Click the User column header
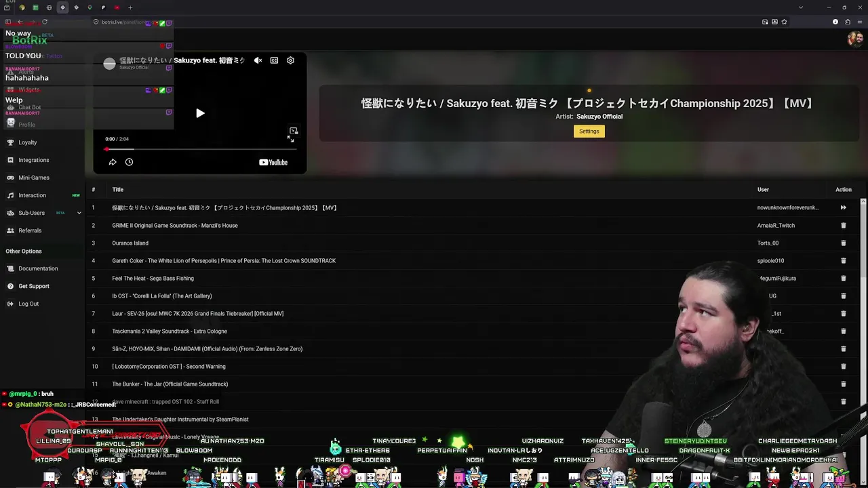 tap(763, 190)
